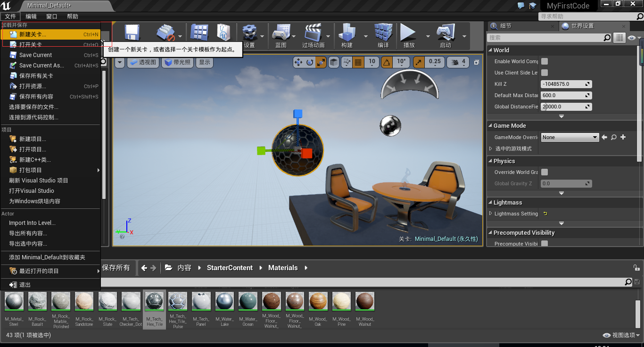Toggle surface snapping cube icon in viewport
The height and width of the screenshot is (347, 644).
(334, 62)
